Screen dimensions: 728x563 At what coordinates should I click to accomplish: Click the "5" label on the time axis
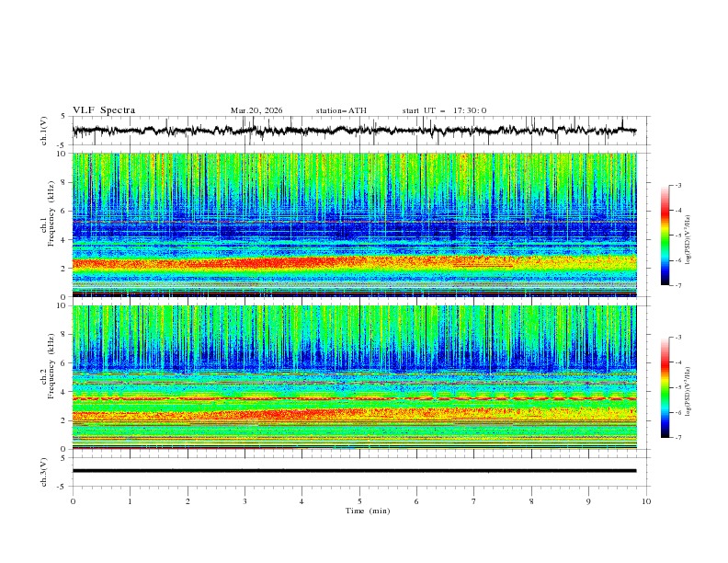[x=359, y=501]
